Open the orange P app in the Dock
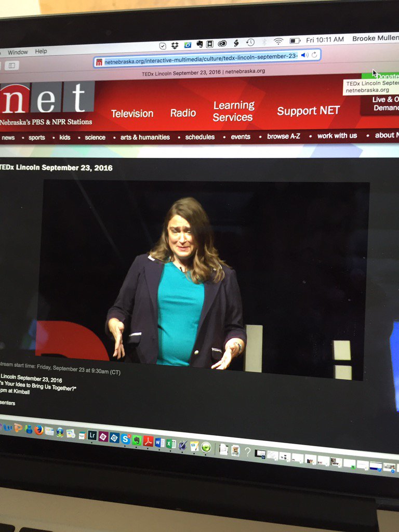 click(18, 428)
